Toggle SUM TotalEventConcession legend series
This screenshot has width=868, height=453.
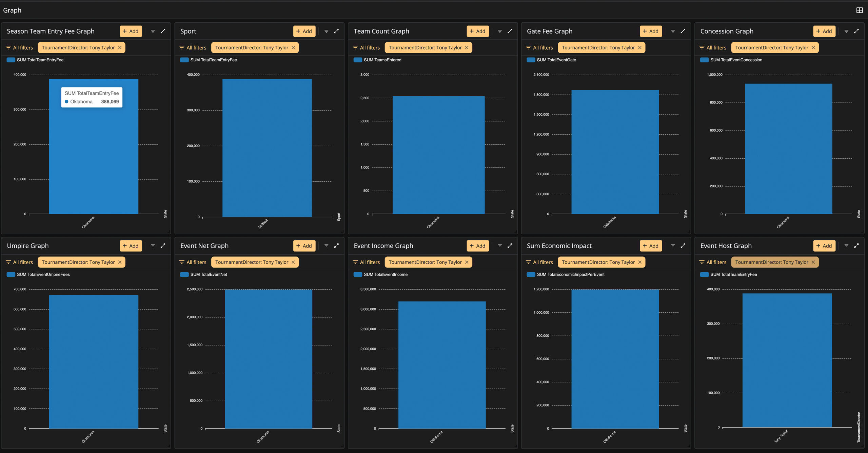731,60
